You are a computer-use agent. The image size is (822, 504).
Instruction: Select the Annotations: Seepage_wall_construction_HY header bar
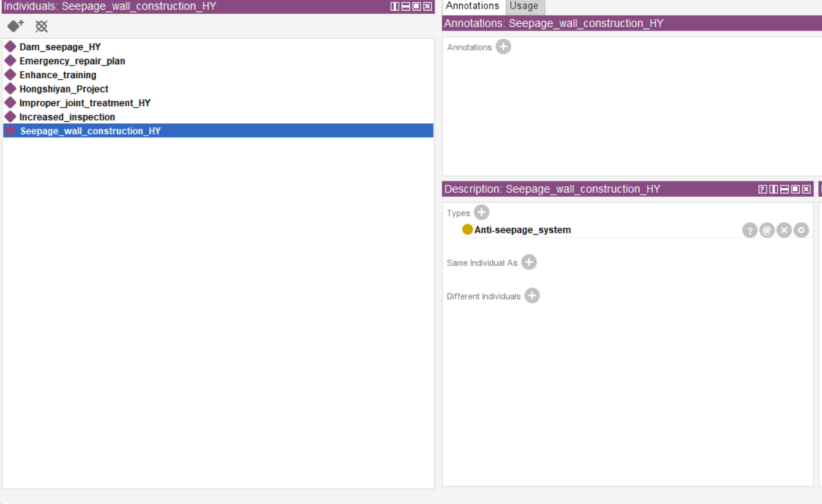point(632,24)
